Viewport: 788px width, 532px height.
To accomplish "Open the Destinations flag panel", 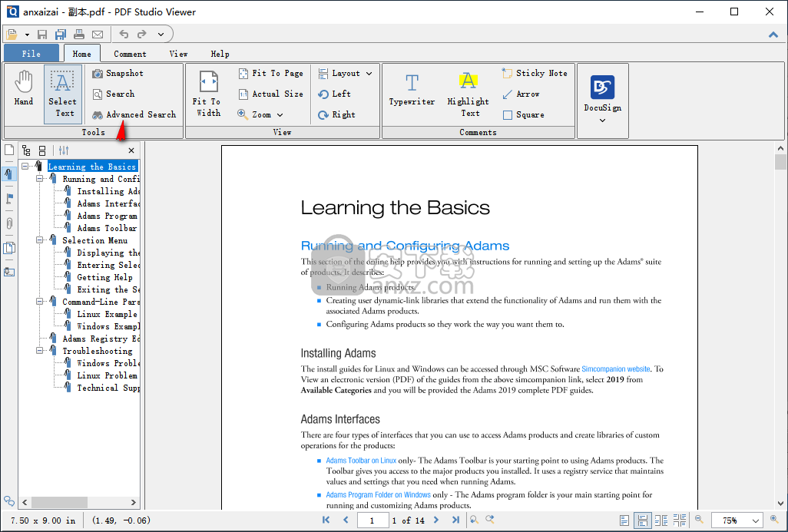I will [9, 198].
